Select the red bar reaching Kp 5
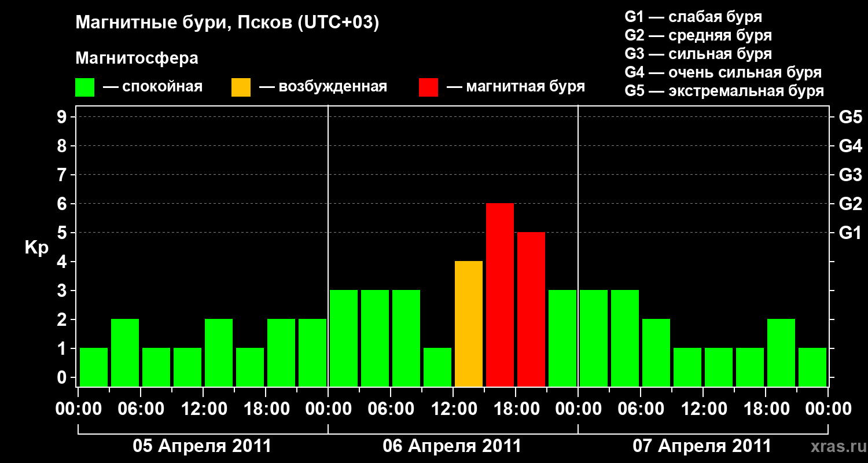The height and width of the screenshot is (463, 868). click(531, 310)
